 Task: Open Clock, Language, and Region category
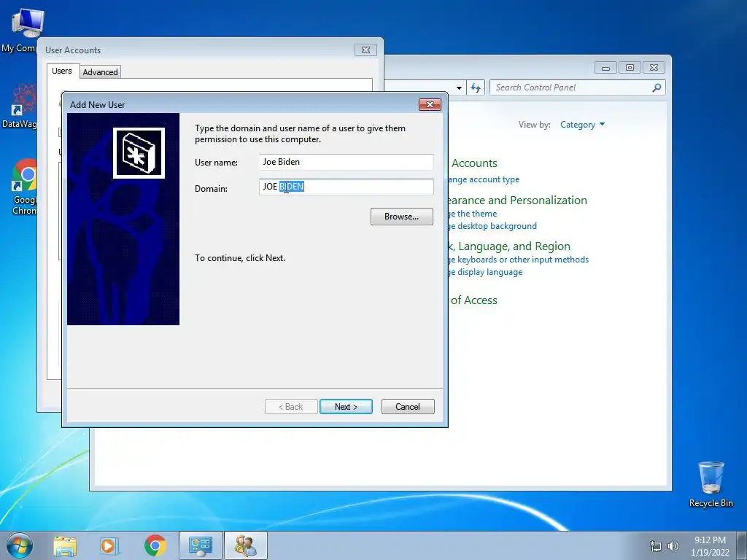pos(508,246)
